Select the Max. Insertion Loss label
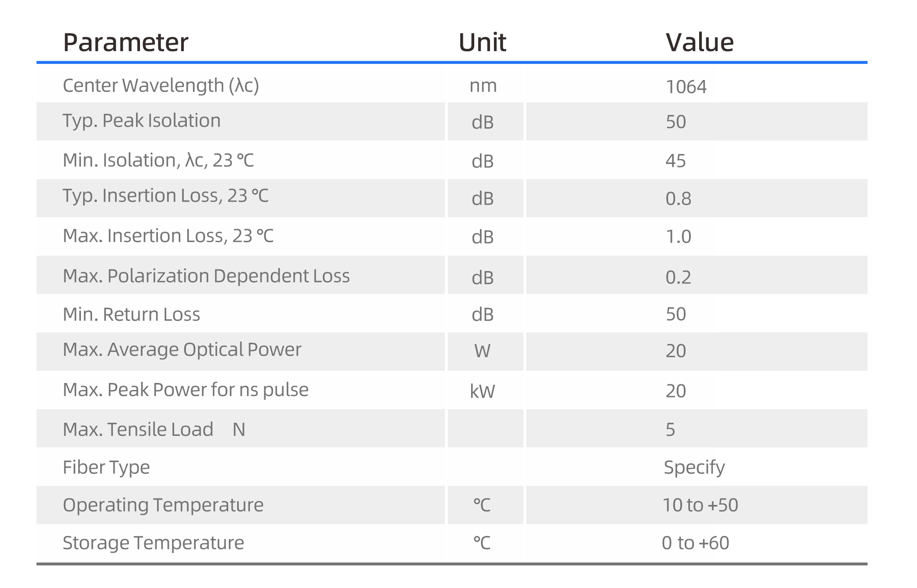This screenshot has height=588, width=917. [x=168, y=236]
